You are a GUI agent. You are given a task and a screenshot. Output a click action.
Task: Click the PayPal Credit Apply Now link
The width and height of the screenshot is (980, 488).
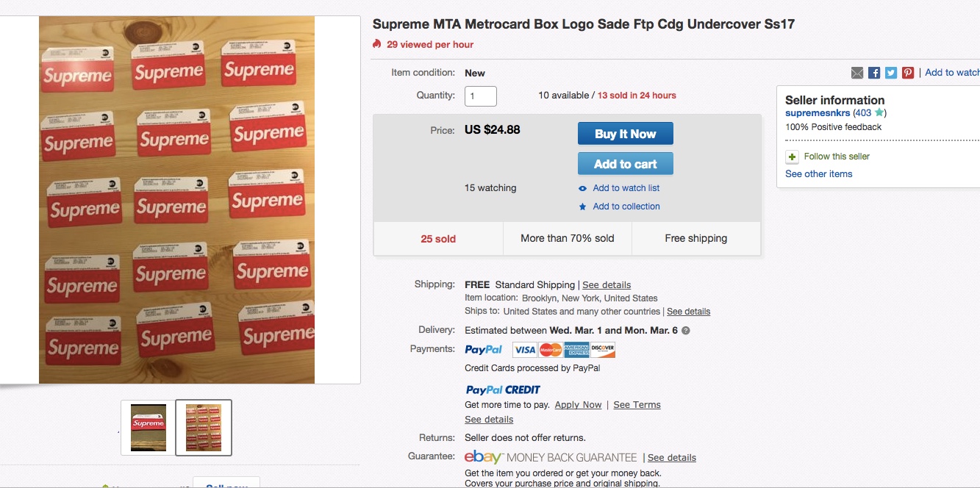(x=578, y=405)
